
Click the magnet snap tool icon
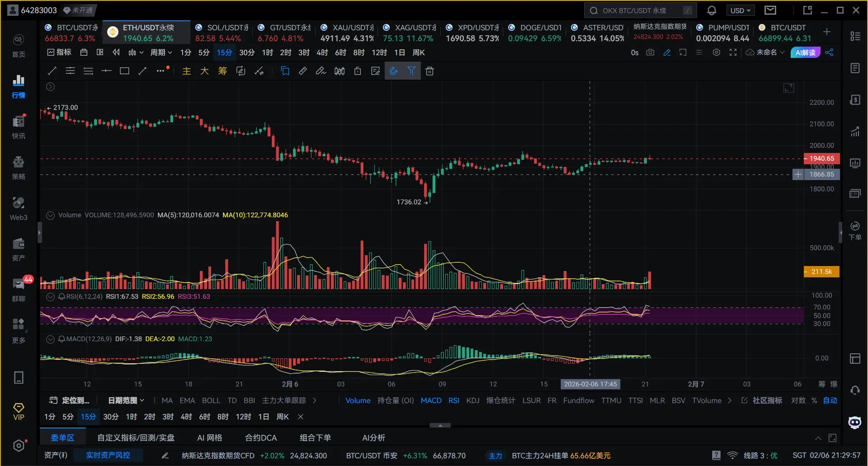[394, 71]
